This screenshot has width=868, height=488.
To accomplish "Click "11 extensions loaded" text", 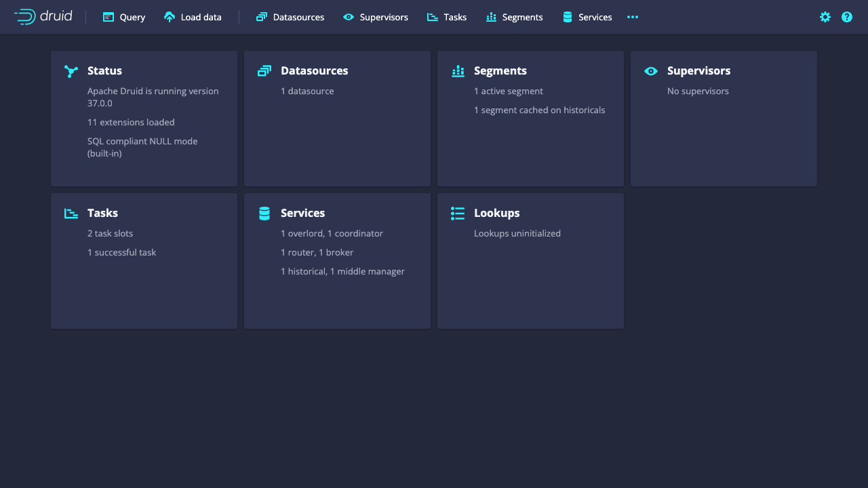I will (131, 122).
